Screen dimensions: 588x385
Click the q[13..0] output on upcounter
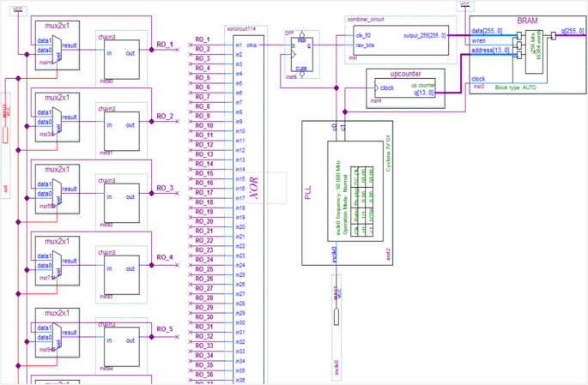(423, 93)
